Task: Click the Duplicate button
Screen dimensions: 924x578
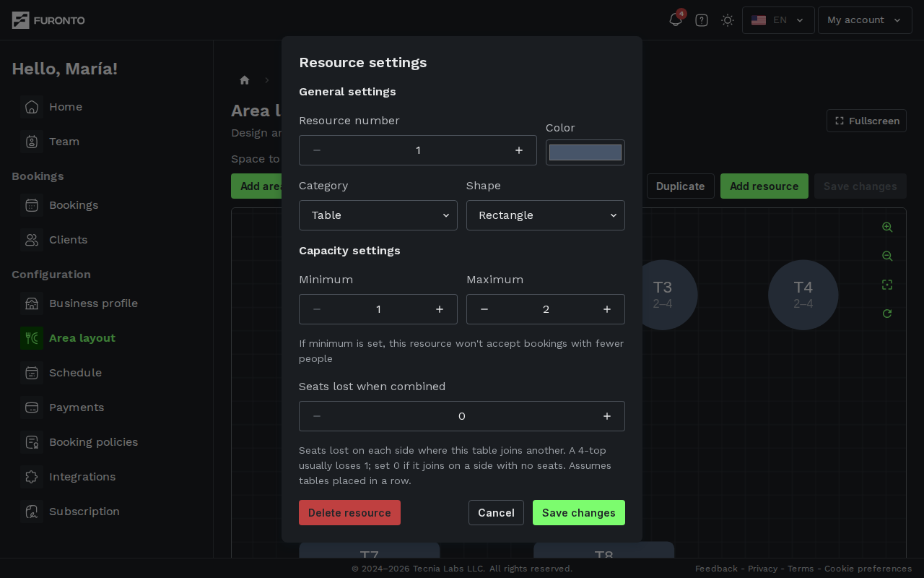Action: pyautogui.click(x=681, y=186)
